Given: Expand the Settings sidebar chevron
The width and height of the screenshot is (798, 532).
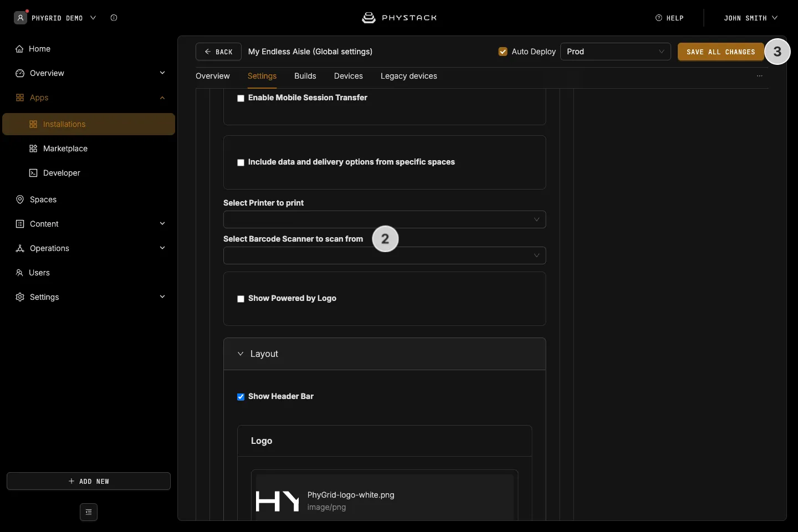Looking at the screenshot, I should pyautogui.click(x=162, y=296).
